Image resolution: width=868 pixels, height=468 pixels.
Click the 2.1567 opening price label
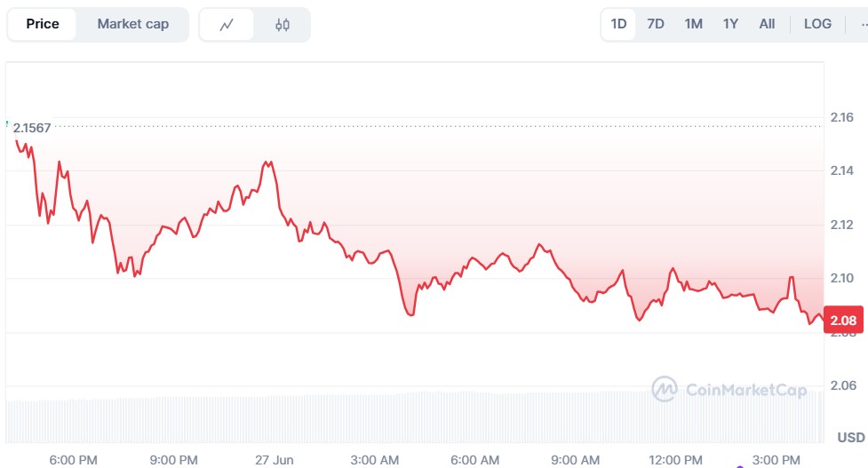point(33,128)
